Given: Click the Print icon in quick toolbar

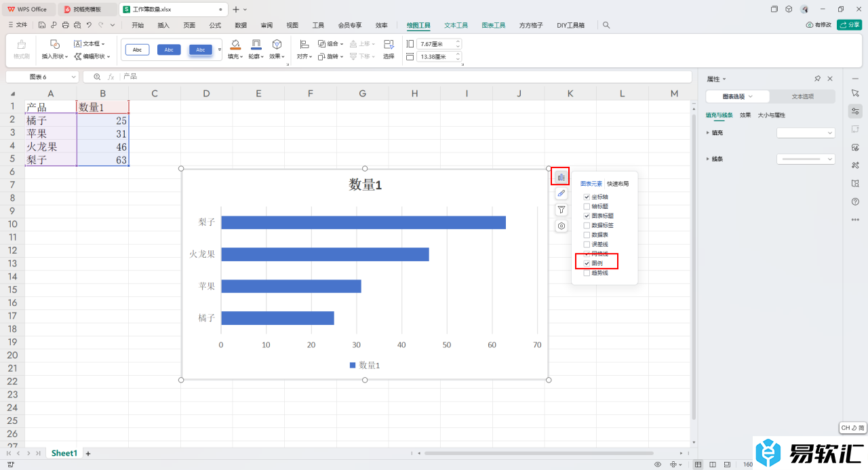Looking at the screenshot, I should 65,25.
